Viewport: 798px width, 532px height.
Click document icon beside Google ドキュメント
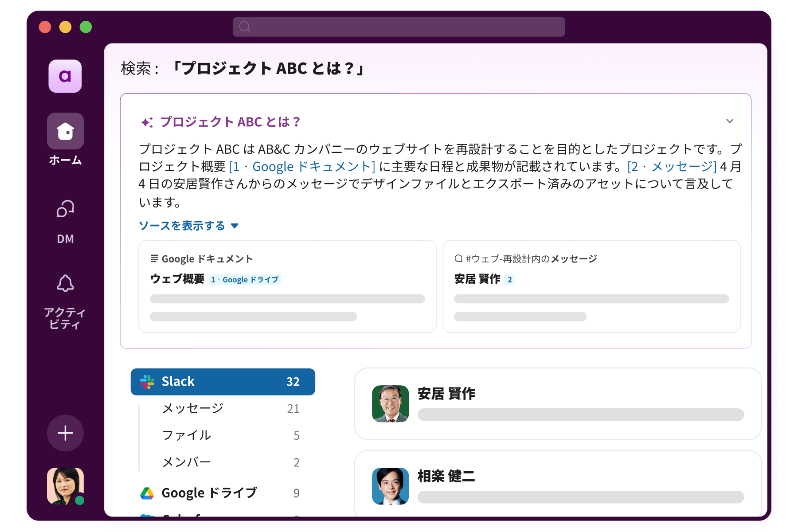point(154,258)
